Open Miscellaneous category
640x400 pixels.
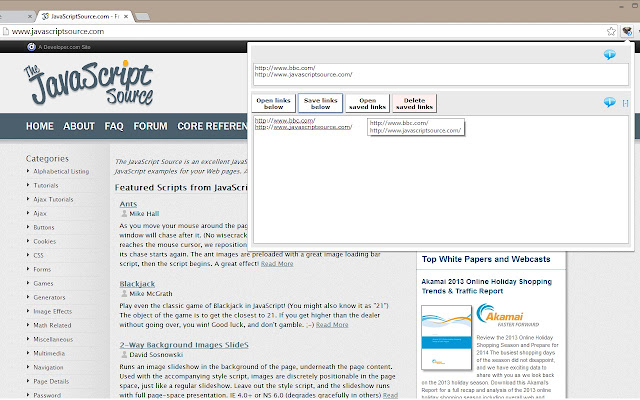tap(53, 339)
